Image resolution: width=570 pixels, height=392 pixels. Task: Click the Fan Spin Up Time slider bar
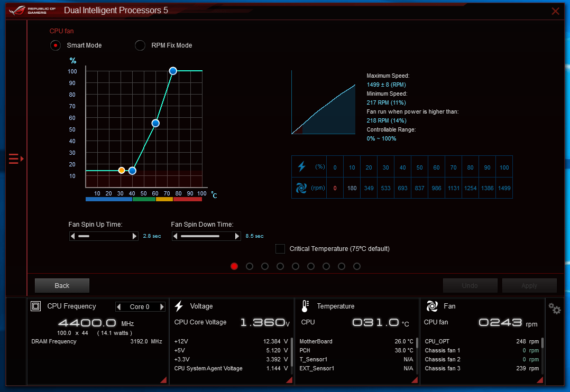point(104,236)
